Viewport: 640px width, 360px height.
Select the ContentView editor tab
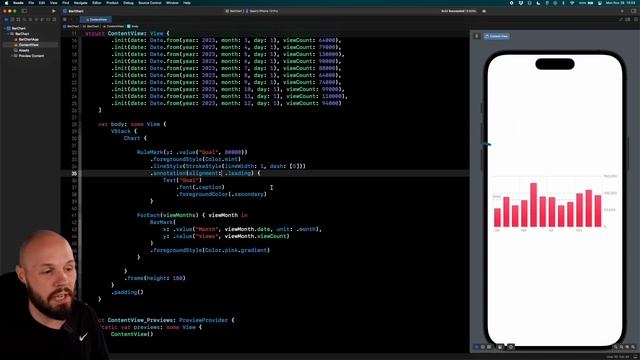pyautogui.click(x=96, y=19)
